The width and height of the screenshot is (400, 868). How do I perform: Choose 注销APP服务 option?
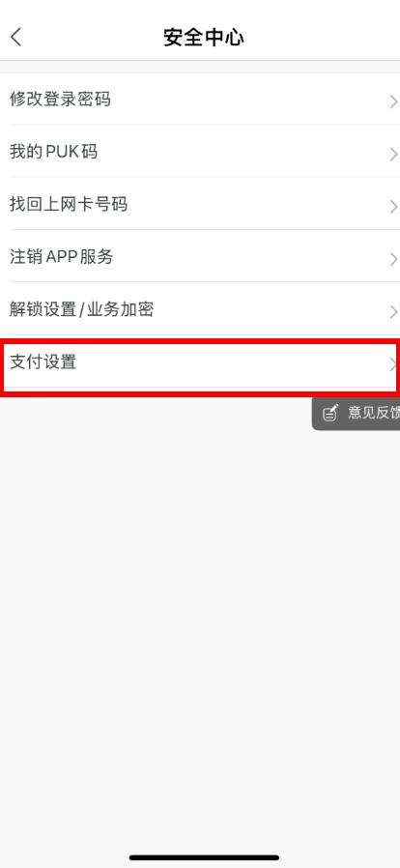pyautogui.click(x=200, y=256)
